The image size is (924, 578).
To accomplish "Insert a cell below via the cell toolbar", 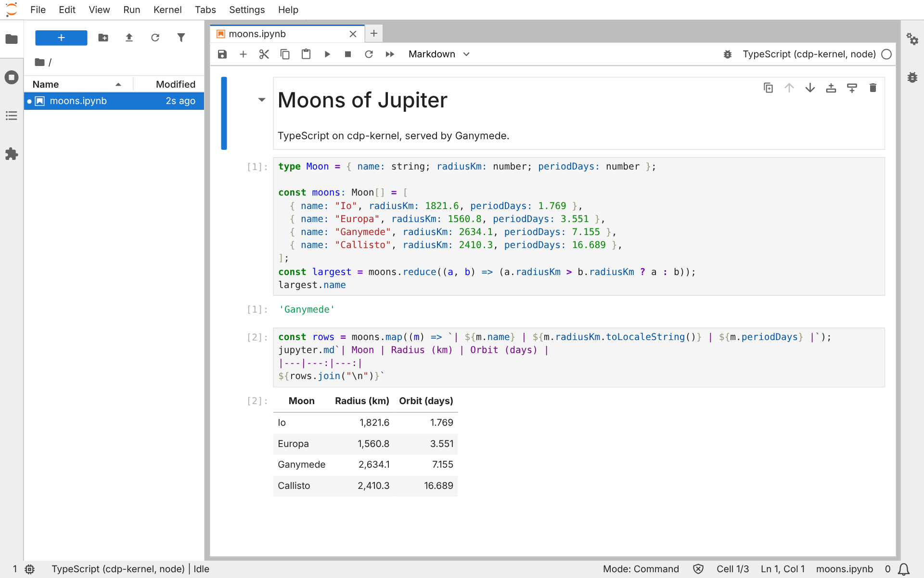I will (852, 88).
